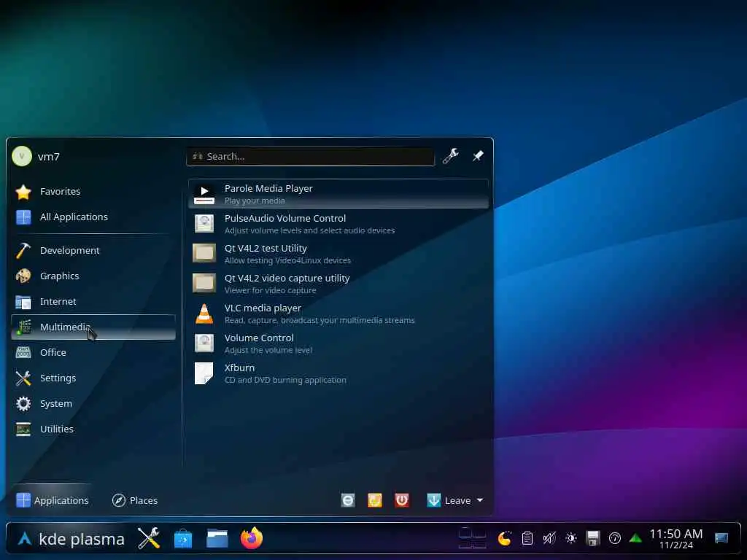The height and width of the screenshot is (560, 747).
Task: Click the muted audio volume tray icon
Action: (549, 539)
